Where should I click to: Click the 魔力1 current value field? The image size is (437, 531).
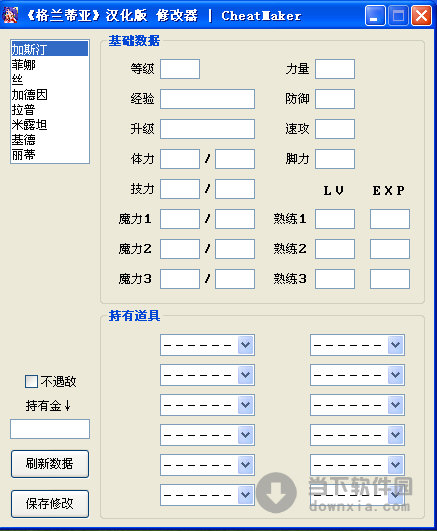[180, 219]
